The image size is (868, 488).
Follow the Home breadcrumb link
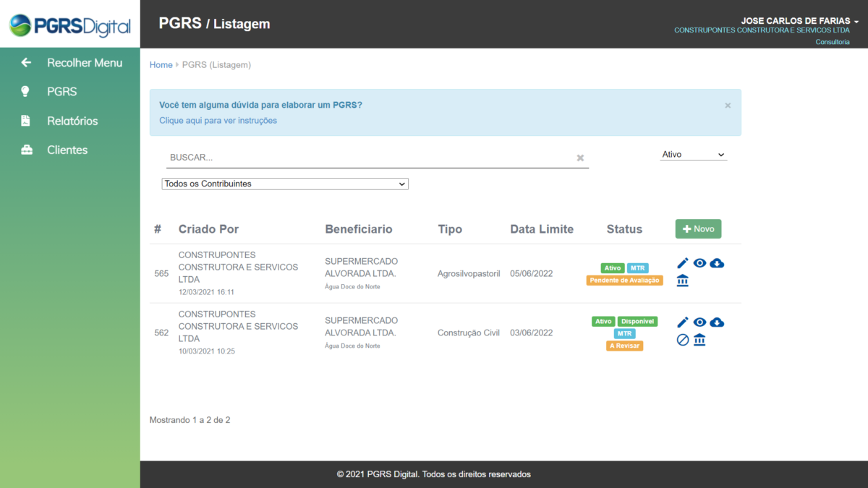coord(161,65)
